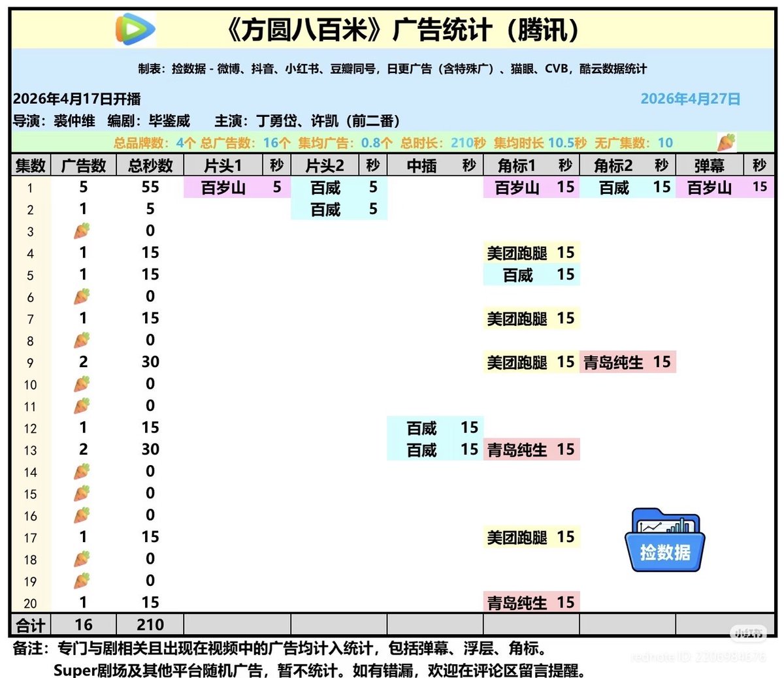784x678 pixels.
Task: Click the carrot icon in episode 10 row
Action: point(82,384)
